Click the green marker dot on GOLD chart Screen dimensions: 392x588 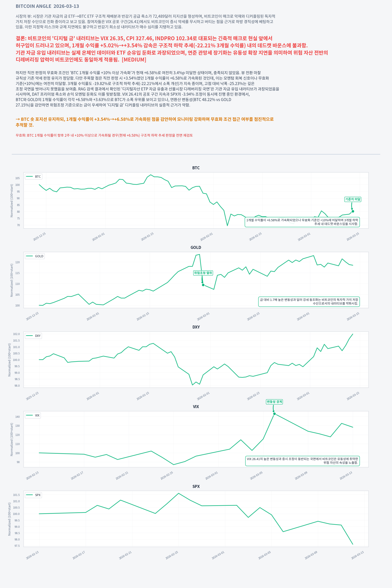pos(203,285)
